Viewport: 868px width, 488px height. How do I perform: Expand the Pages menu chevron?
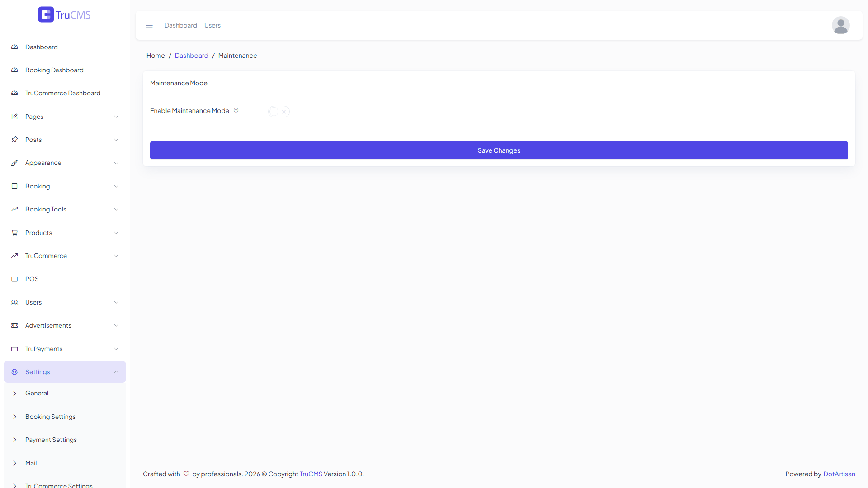coord(116,117)
